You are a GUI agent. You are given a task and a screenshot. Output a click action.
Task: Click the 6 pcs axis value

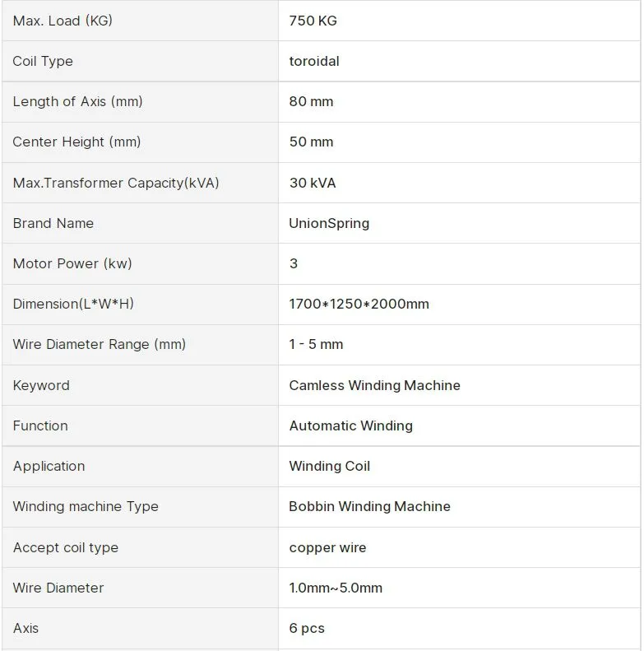coord(307,628)
